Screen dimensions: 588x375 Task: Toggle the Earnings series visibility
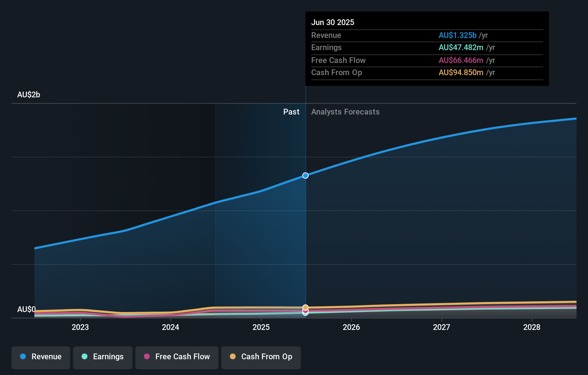coord(102,357)
